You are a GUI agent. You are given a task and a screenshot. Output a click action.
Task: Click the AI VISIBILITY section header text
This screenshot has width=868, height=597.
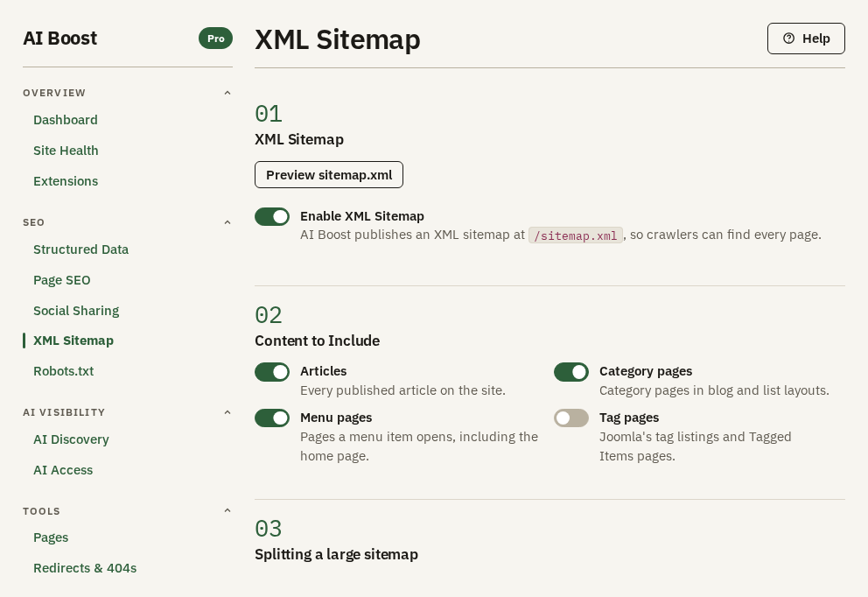pyautogui.click(x=64, y=412)
